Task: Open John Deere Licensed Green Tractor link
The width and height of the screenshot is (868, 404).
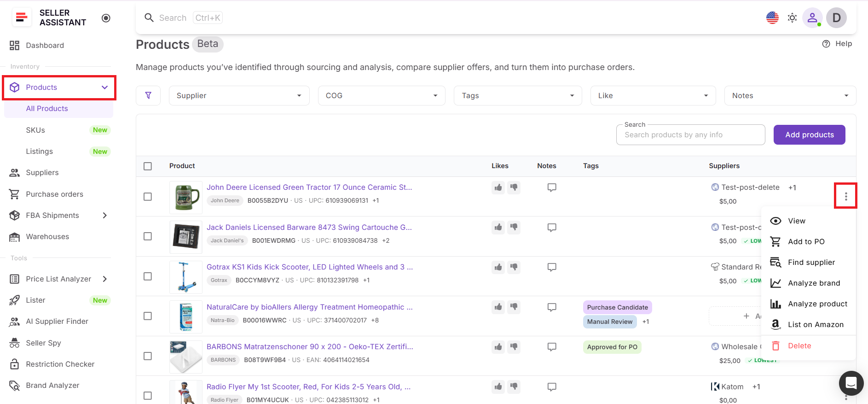Action: click(x=309, y=187)
